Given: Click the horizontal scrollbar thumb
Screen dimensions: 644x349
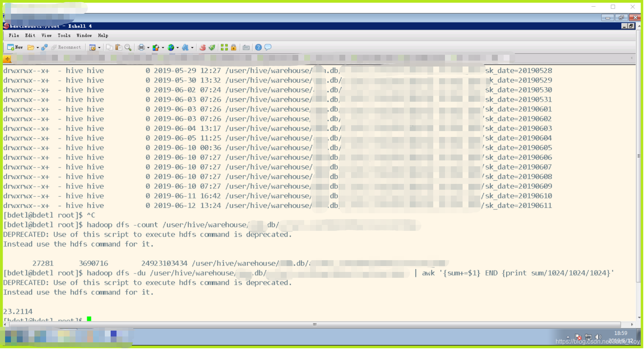Looking at the screenshot, I should (315, 324).
